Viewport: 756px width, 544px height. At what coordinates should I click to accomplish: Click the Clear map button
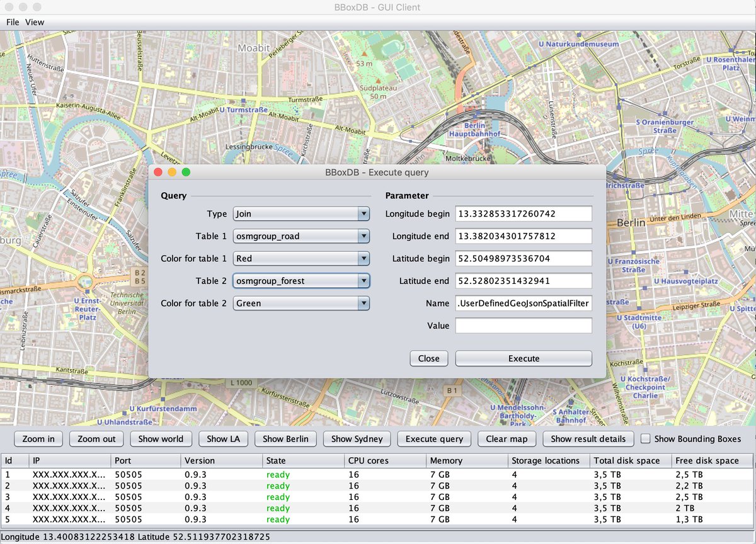pos(507,439)
